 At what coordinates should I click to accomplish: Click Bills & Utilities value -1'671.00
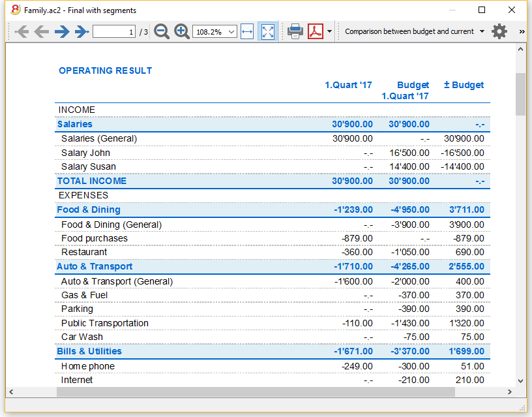click(x=353, y=351)
